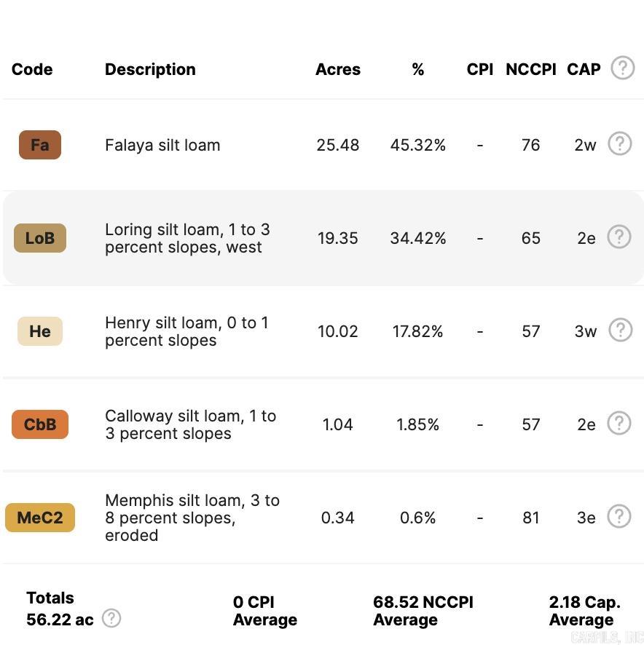Click the Code column header
Viewport: 644px width, 645px height.
click(x=32, y=69)
